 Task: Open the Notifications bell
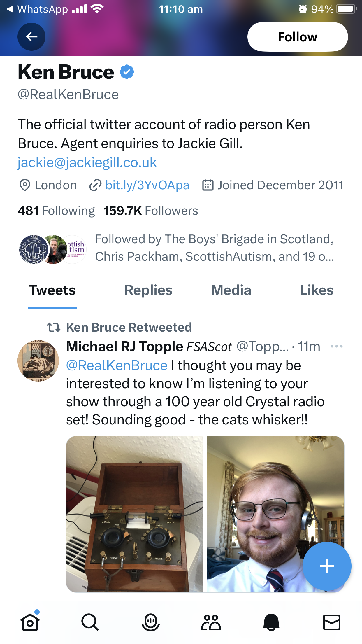coord(271,622)
